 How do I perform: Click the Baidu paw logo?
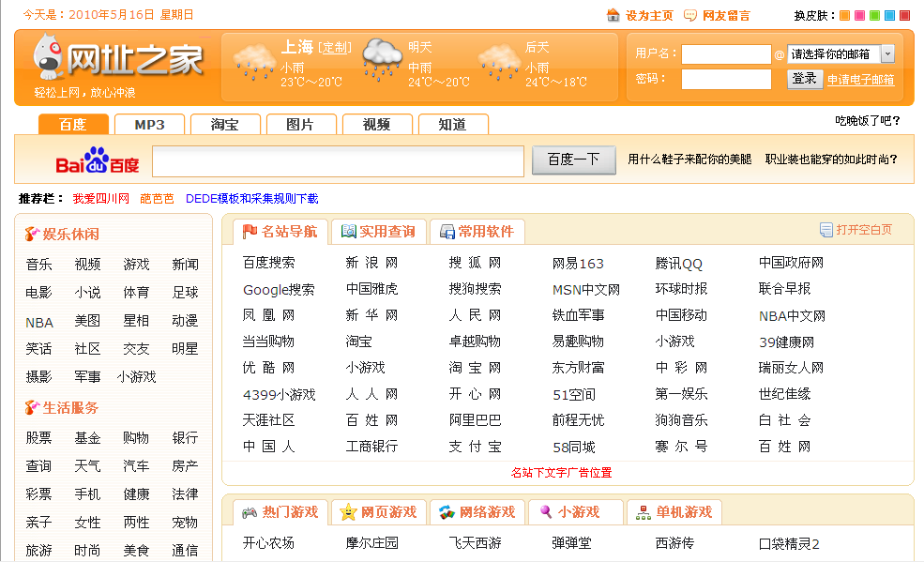point(97,159)
